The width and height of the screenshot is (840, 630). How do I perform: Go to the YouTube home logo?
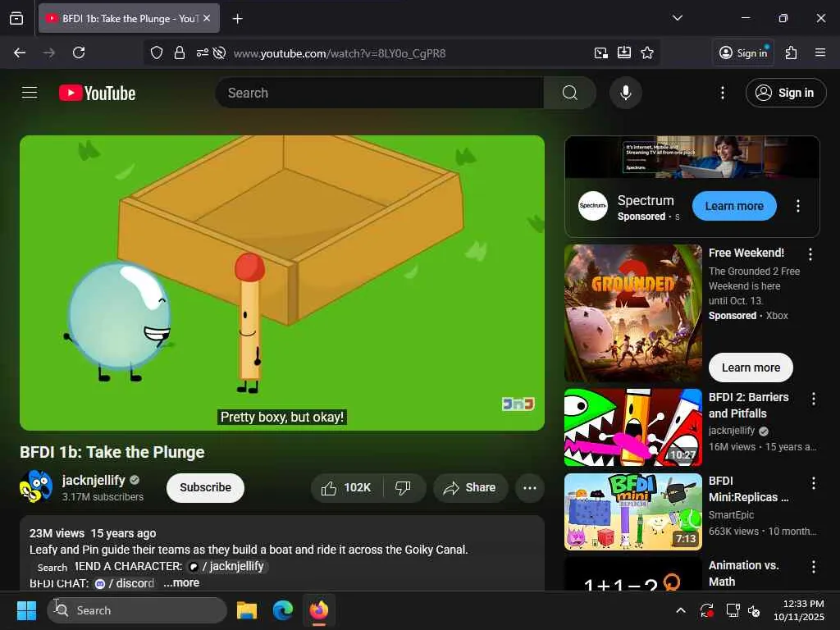click(x=97, y=94)
